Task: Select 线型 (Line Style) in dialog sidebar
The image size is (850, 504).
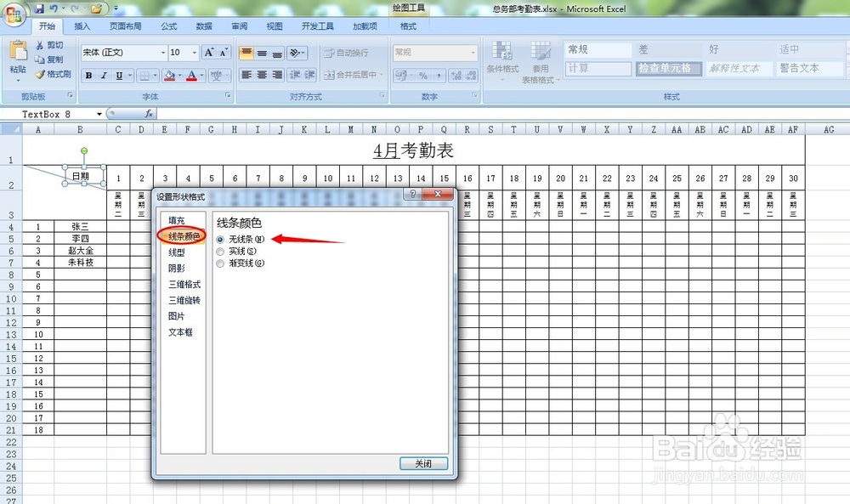Action: pos(177,252)
